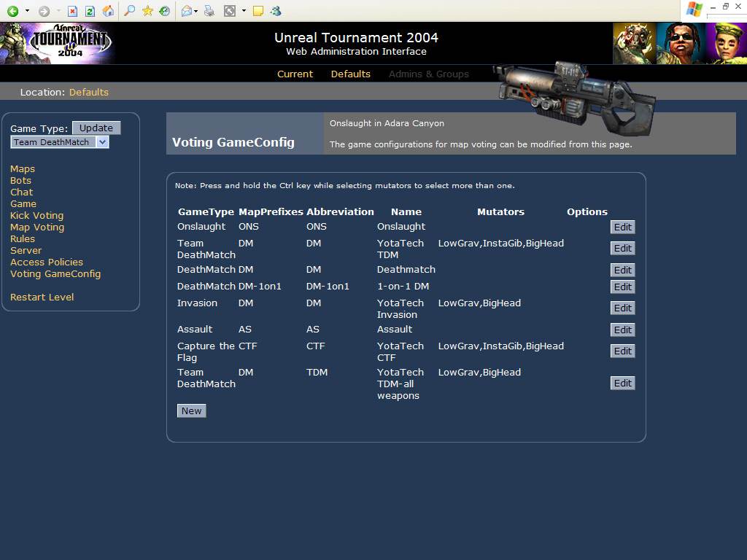Screen dimensions: 747x560
Task: Click the grey resize arrows toolbar icon
Action: pos(230,11)
